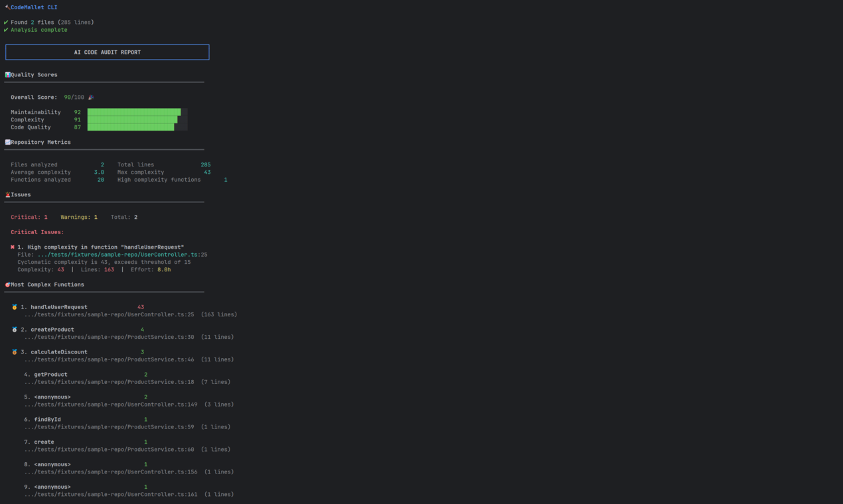Screen dimensions: 843x504
Task: Select the bar chart icon near Quality Scores
Action: point(7,74)
